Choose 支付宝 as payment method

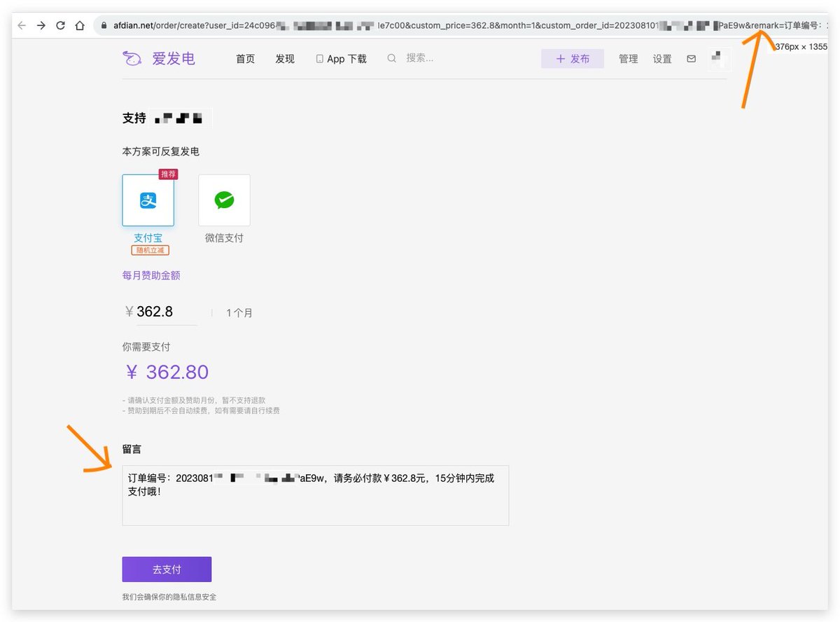click(x=148, y=237)
